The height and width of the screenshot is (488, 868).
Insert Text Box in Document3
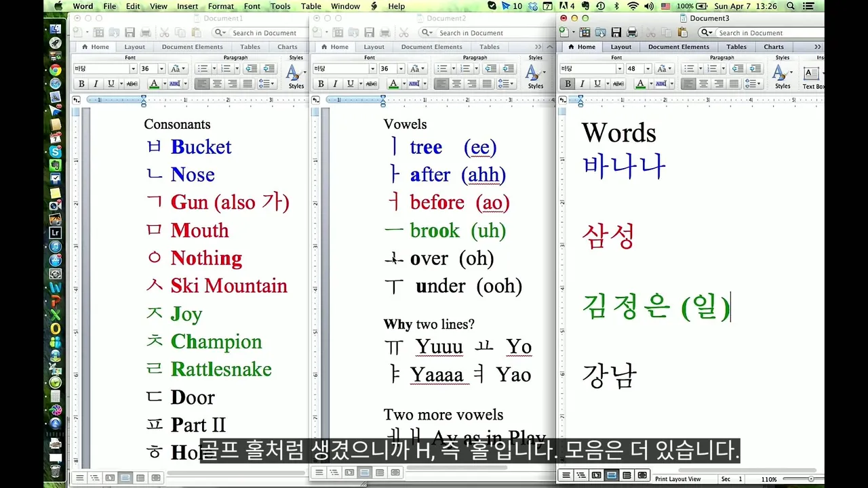point(812,77)
